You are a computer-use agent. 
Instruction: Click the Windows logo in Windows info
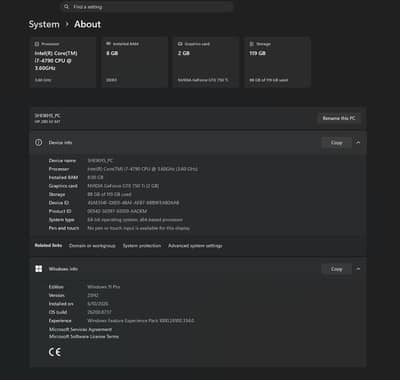39,269
